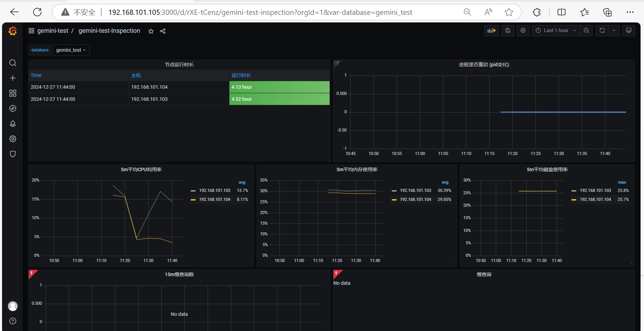Open the Configuration gear in sidebar
This screenshot has height=331, width=644.
[x=13, y=139]
